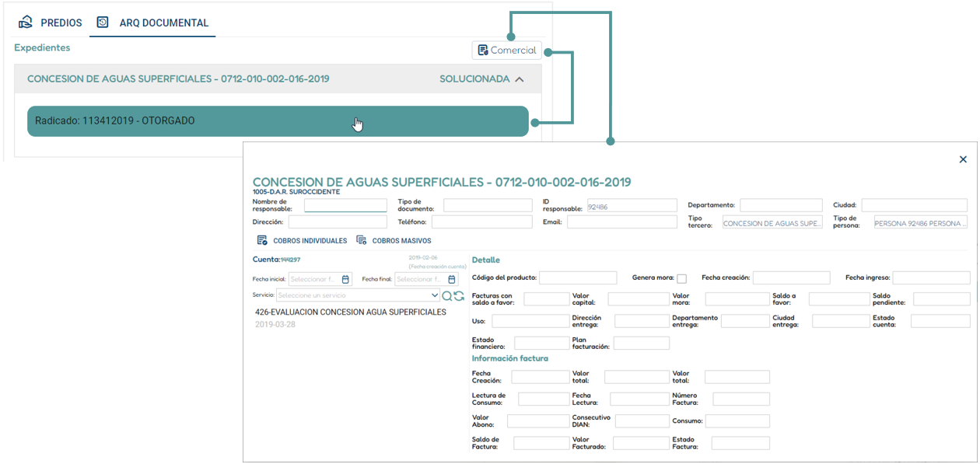
Task: Focus the Dirección entrega field
Action: click(642, 321)
